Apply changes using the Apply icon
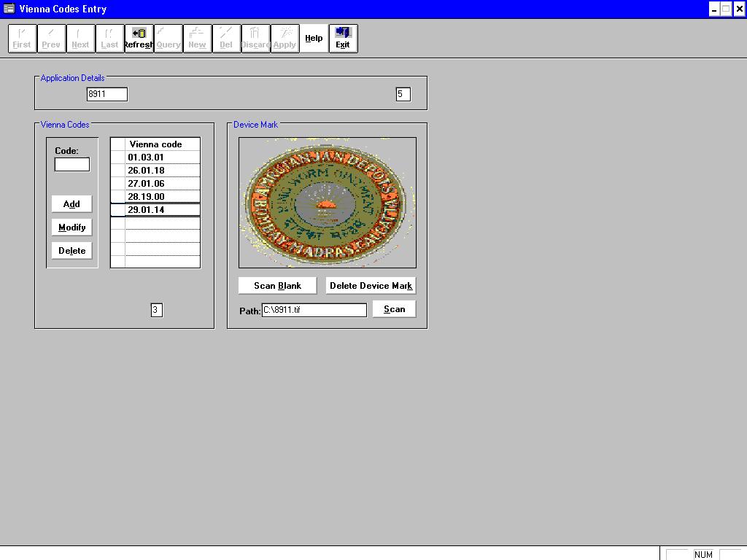The height and width of the screenshot is (560, 747). coord(285,38)
